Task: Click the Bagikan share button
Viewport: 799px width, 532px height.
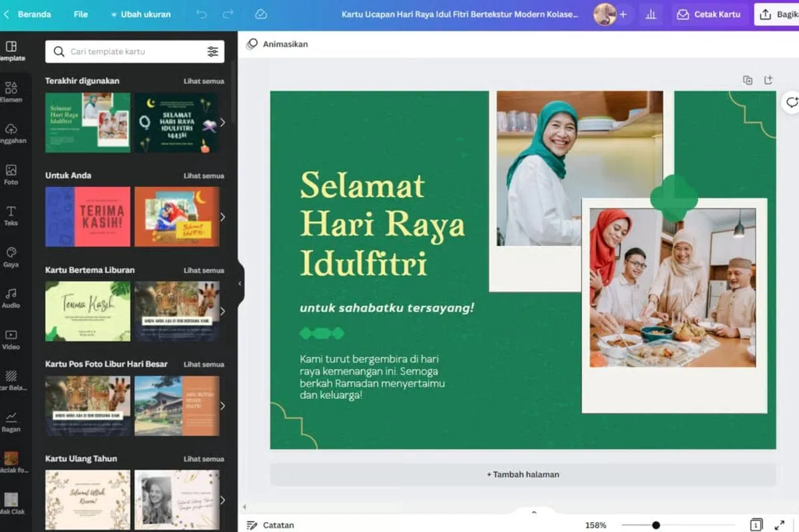Action: [777, 14]
